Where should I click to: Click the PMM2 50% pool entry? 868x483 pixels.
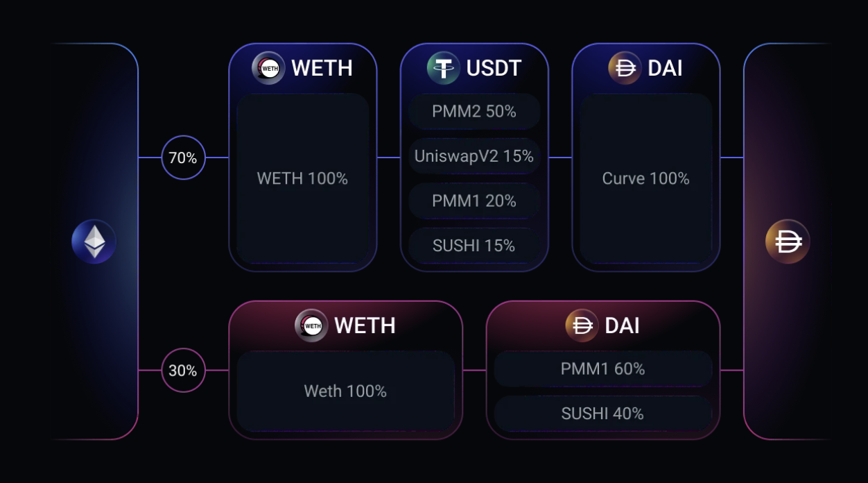point(474,112)
